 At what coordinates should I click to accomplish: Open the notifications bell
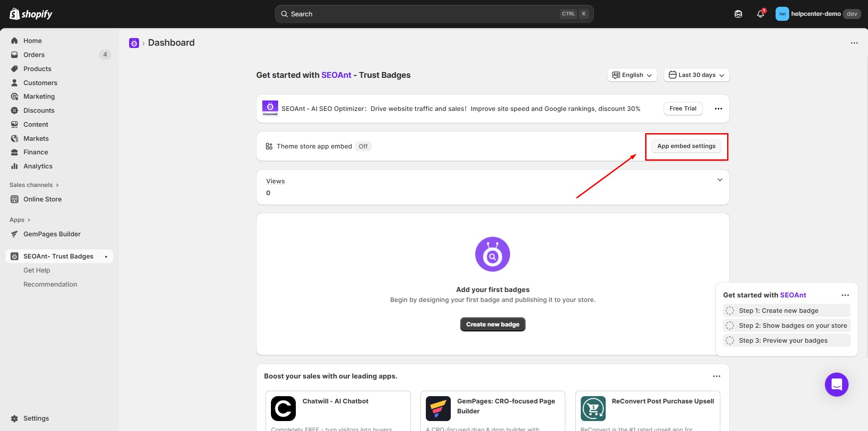[x=760, y=14]
